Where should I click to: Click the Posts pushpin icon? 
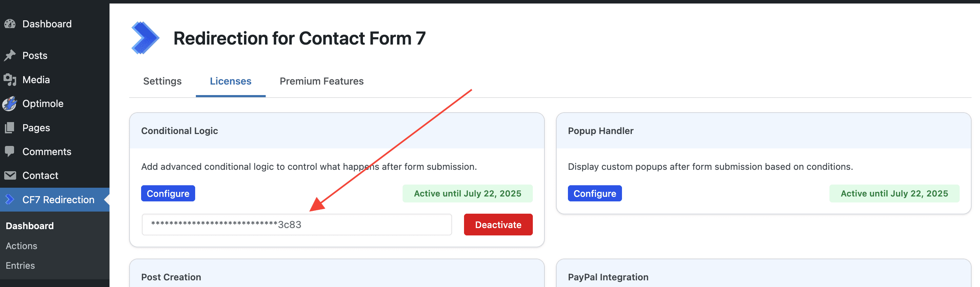pyautogui.click(x=10, y=55)
